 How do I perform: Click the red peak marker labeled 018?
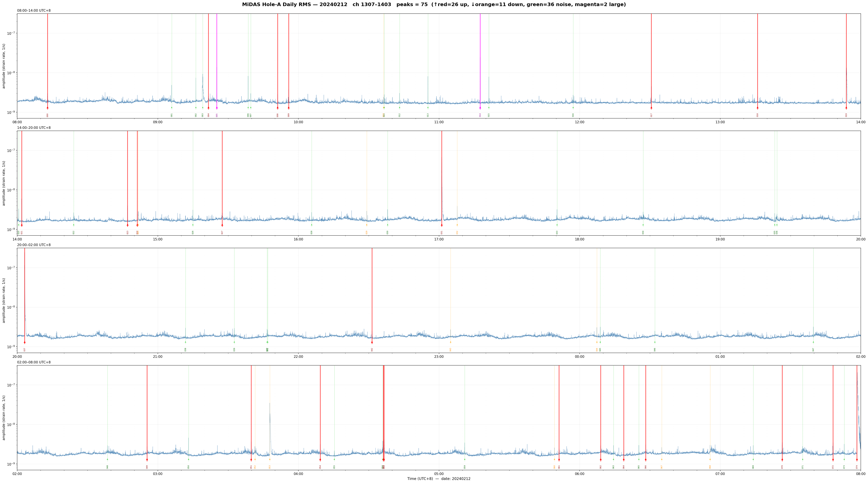pyautogui.click(x=757, y=108)
